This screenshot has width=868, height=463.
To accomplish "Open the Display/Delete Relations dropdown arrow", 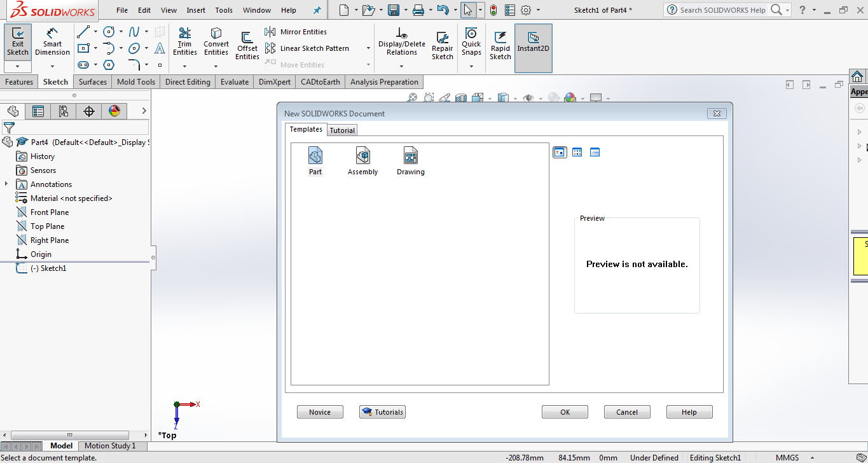I will point(402,66).
